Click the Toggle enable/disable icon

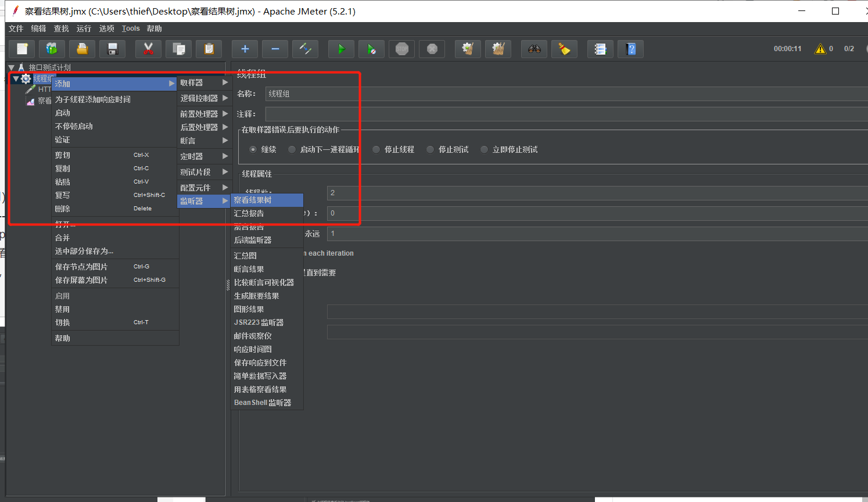306,49
